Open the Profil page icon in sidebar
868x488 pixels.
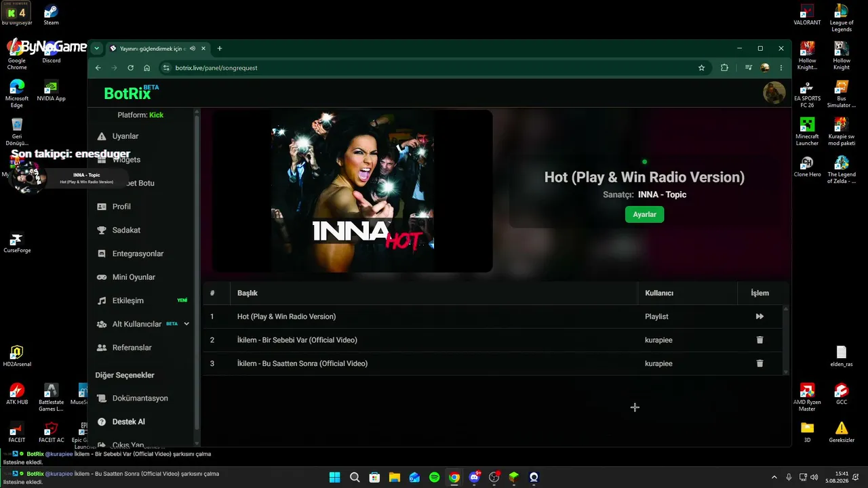tap(102, 207)
